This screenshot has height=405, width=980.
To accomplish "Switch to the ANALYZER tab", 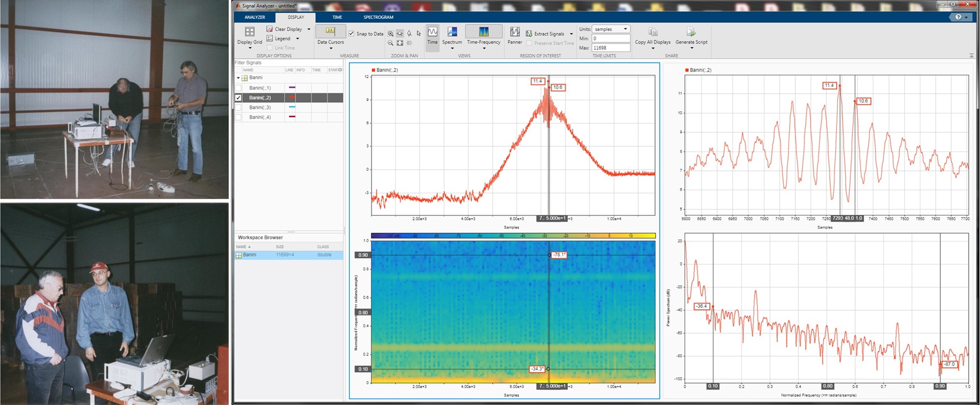I will click(255, 17).
